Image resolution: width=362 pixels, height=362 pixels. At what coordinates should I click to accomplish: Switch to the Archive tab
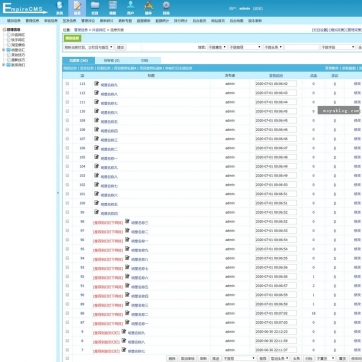[144, 61]
